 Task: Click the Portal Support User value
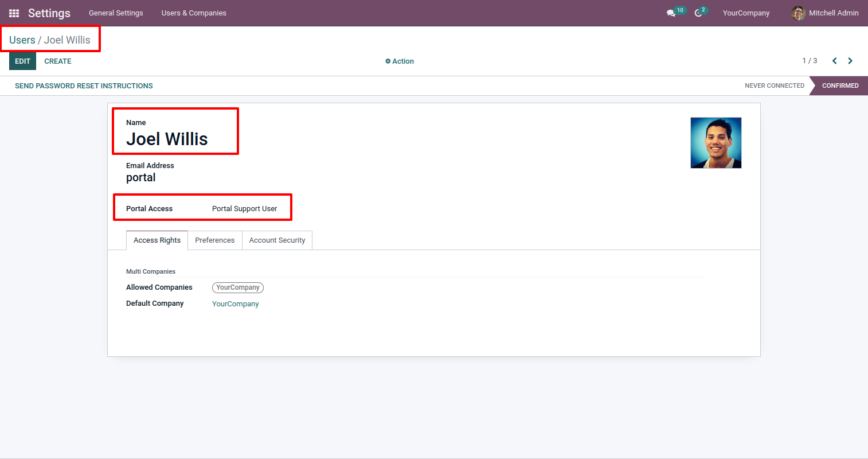tap(245, 209)
